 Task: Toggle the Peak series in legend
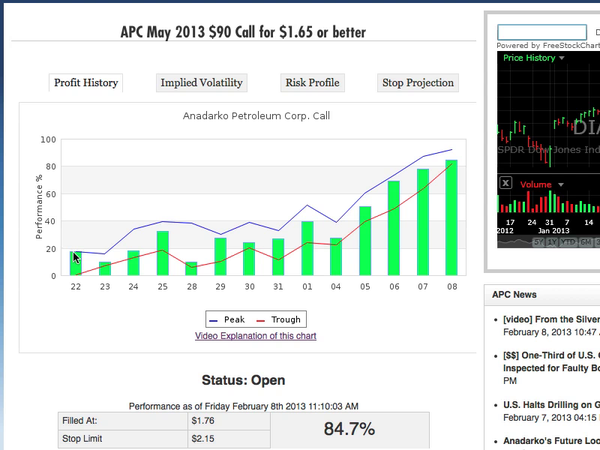pos(227,320)
